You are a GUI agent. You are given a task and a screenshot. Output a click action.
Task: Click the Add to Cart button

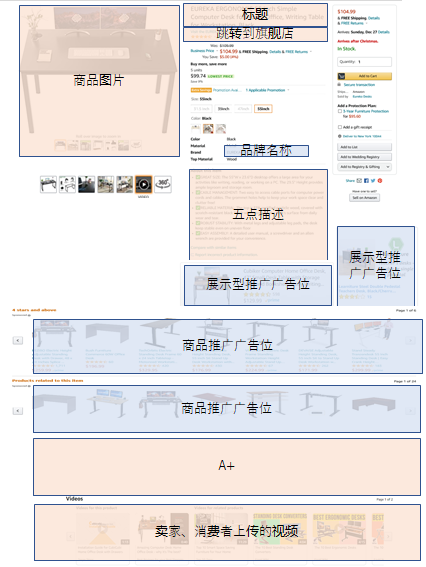(x=365, y=76)
